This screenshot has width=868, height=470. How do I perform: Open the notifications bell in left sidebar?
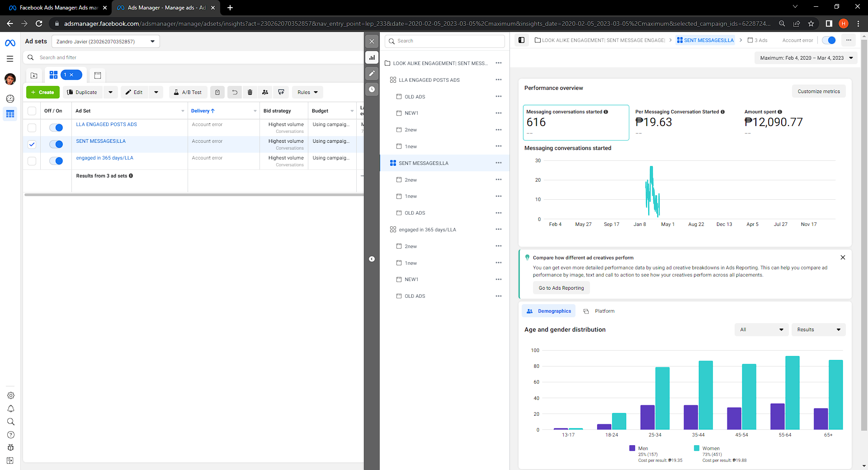(x=11, y=409)
